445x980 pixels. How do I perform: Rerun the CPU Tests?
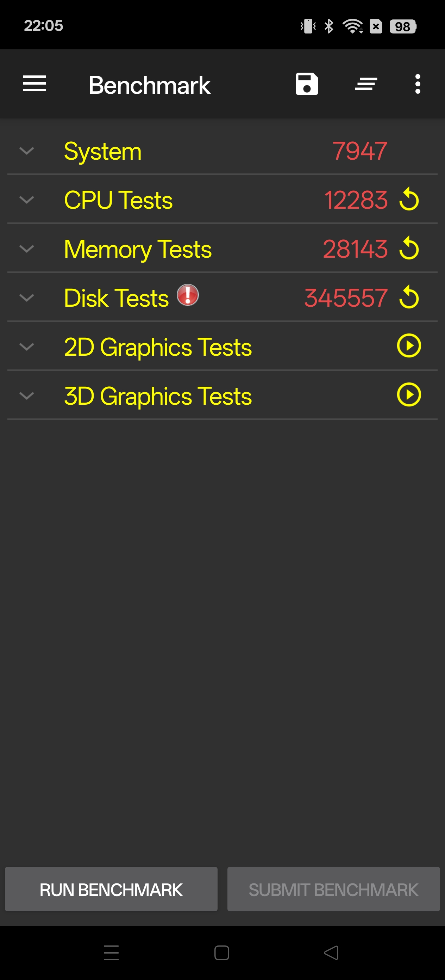[409, 199]
